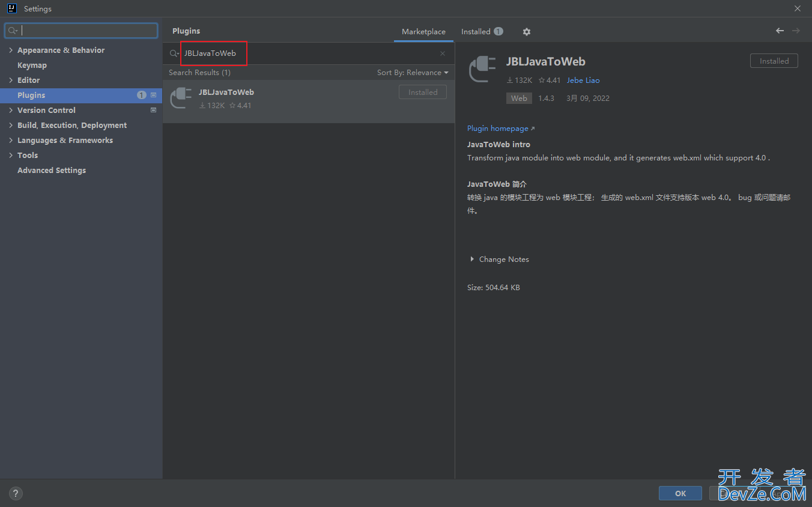Click the Plugins update count badge in sidebar
This screenshot has width=812, height=507.
[142, 95]
